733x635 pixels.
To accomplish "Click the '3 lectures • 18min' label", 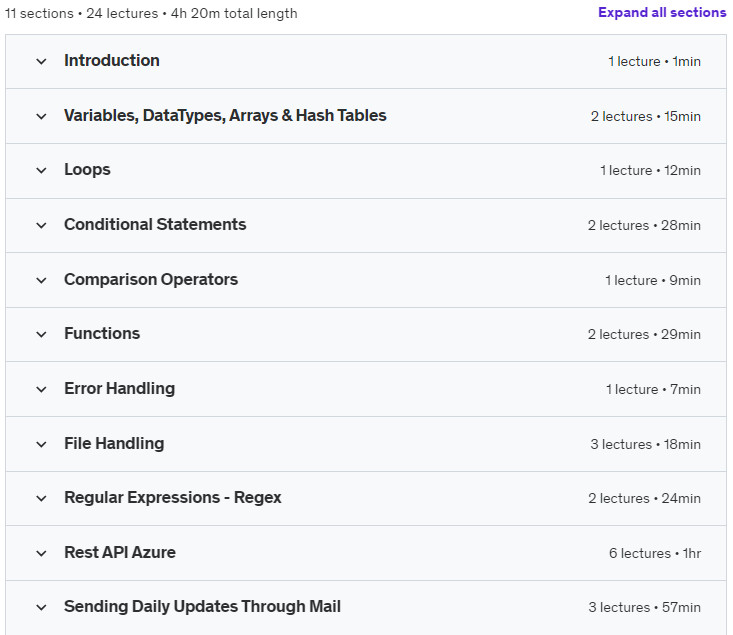I will 646,444.
